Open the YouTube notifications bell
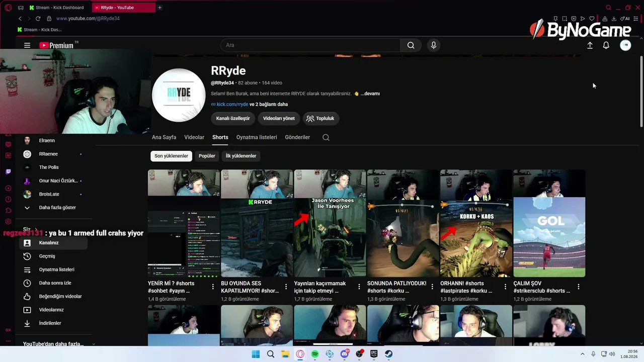The image size is (644, 362). 606,45
